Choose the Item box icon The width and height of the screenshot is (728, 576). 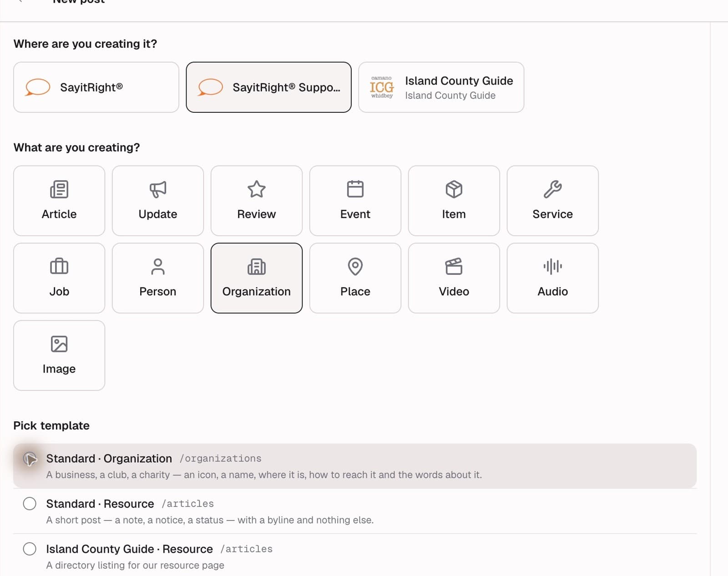[454, 189]
